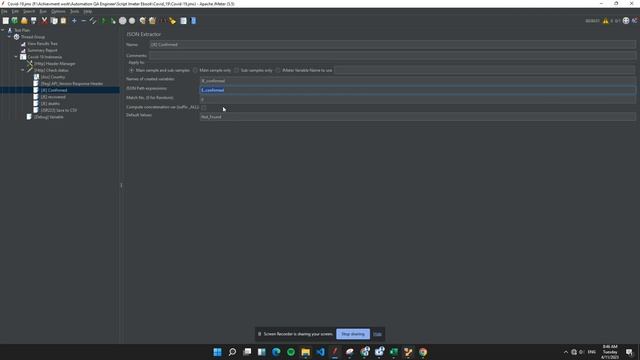
Task: Select Header Manager element in tree
Action: click(55, 64)
